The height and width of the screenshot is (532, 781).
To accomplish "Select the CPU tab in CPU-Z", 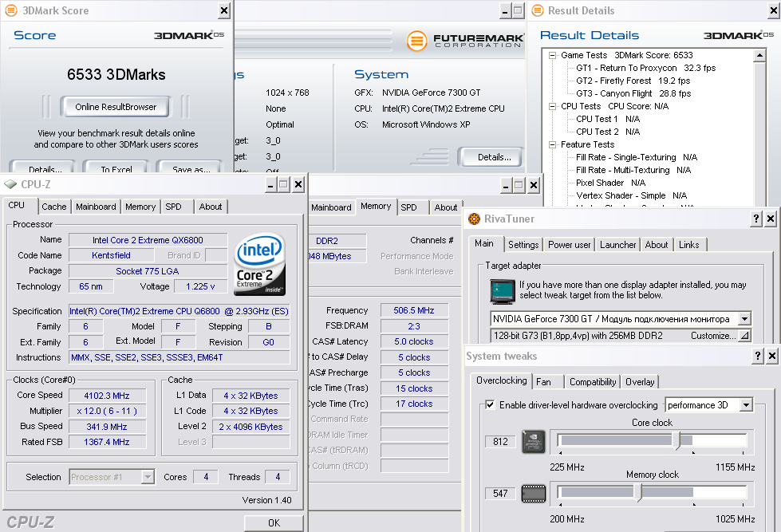I will click(x=17, y=205).
